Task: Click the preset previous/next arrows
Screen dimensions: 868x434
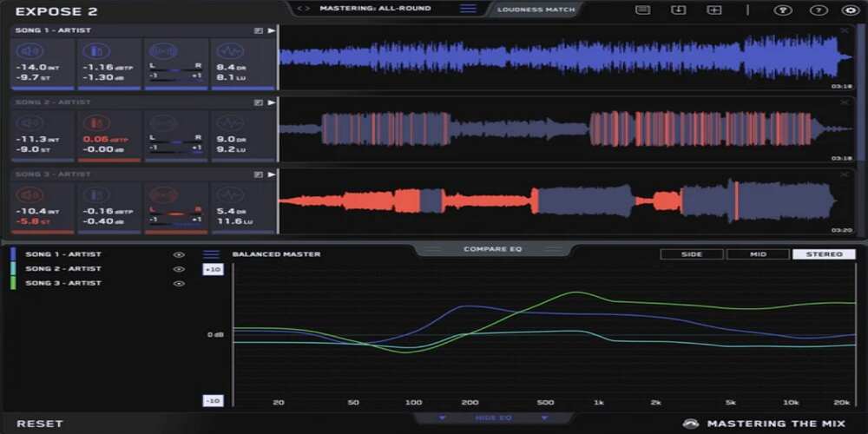Action: pos(303,9)
